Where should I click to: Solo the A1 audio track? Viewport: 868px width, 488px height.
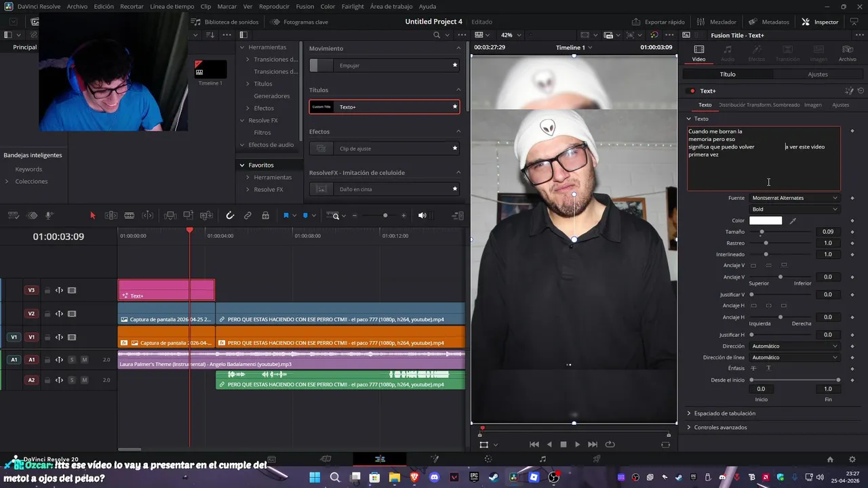72,359
